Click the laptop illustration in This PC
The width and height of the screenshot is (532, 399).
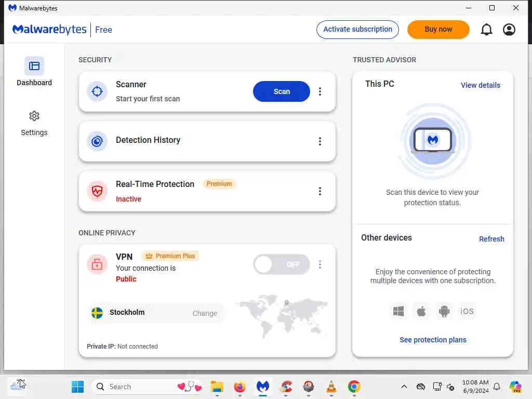click(x=433, y=140)
